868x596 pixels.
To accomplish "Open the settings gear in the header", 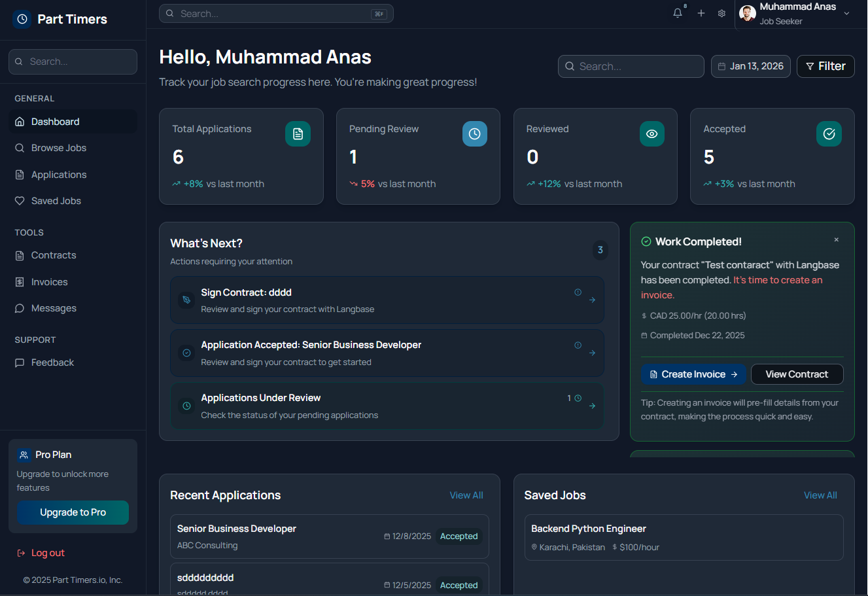I will point(721,12).
